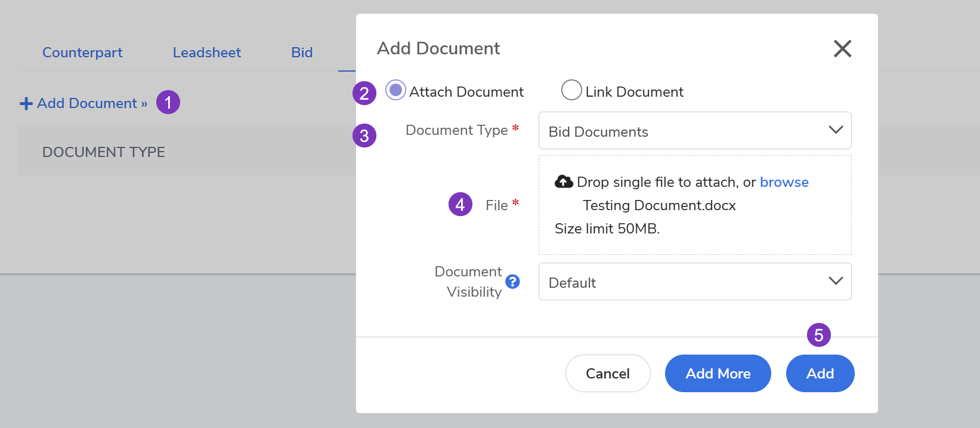
Task: Close the Add Document dialog with X
Action: [x=842, y=48]
